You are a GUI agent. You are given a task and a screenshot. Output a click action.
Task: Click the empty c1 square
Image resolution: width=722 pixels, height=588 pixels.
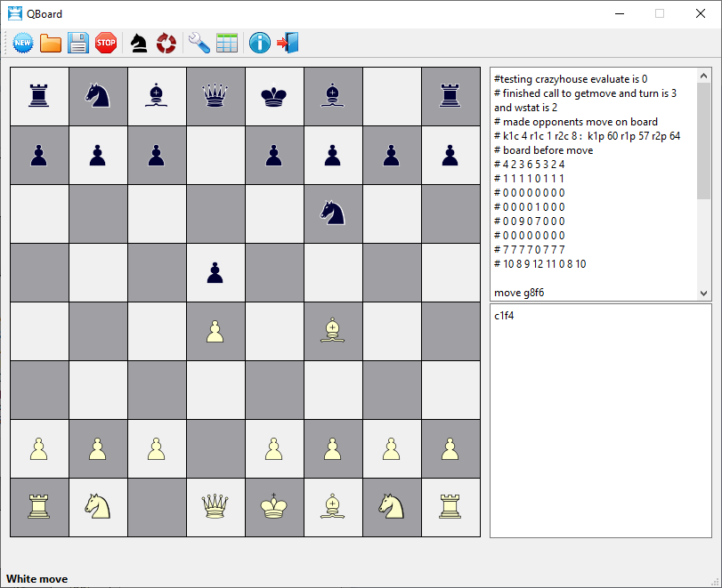[x=157, y=507]
